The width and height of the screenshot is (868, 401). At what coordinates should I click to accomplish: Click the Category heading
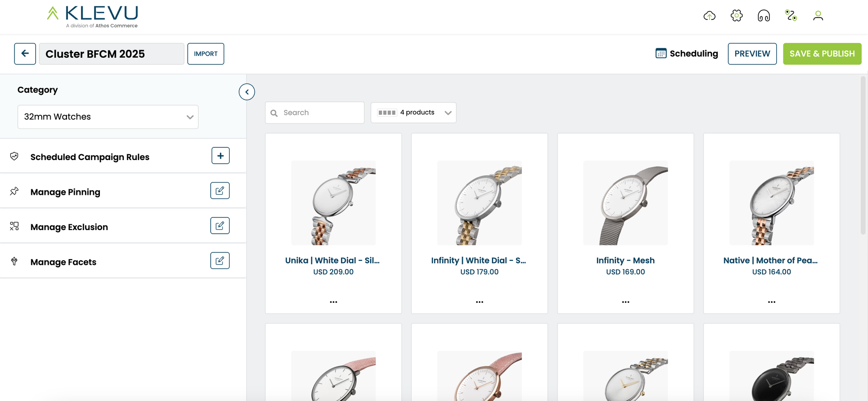click(x=38, y=90)
